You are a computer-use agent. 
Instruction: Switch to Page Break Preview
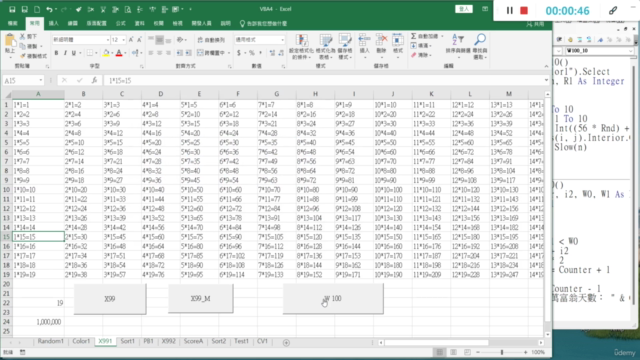(467, 352)
